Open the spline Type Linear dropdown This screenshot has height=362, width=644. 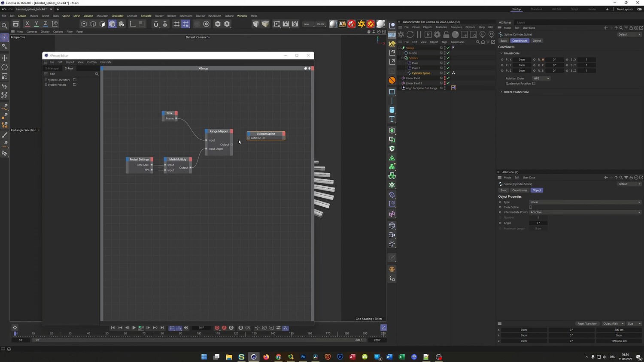[x=586, y=202]
